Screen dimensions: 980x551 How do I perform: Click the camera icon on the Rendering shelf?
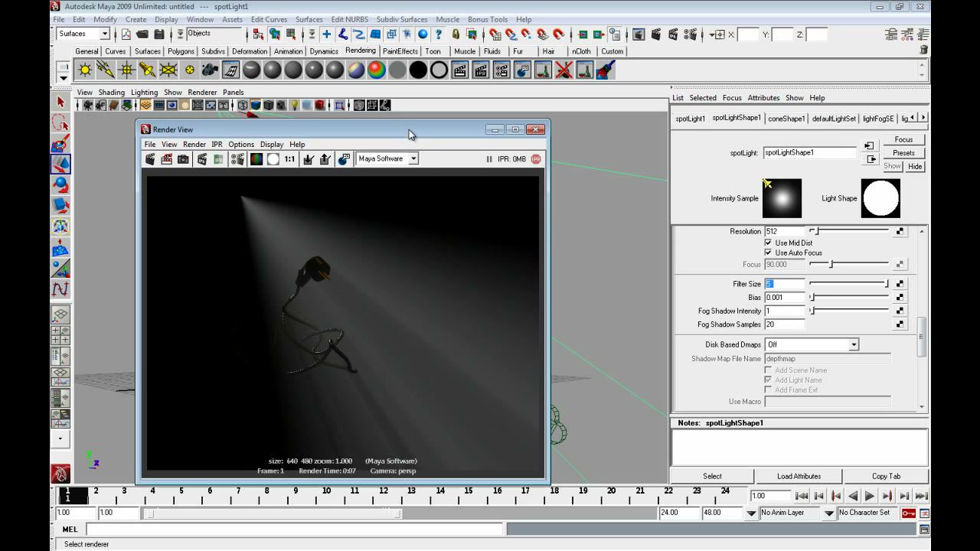(210, 70)
